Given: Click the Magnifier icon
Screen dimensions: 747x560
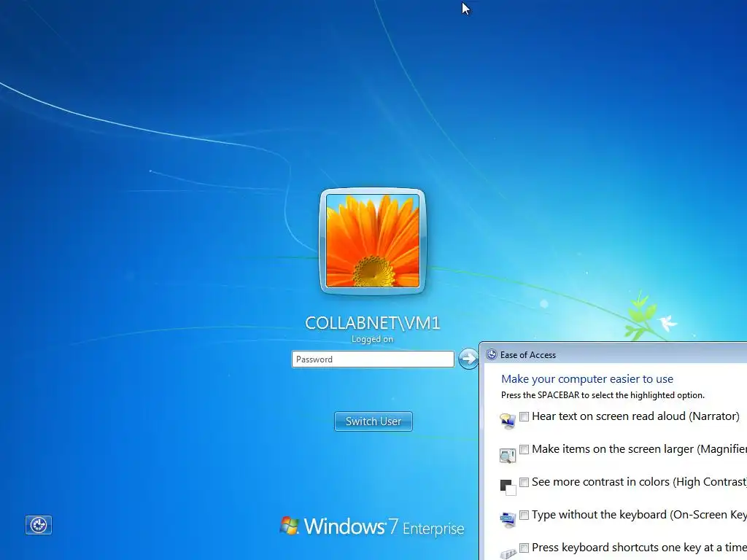Looking at the screenshot, I should 508,455.
